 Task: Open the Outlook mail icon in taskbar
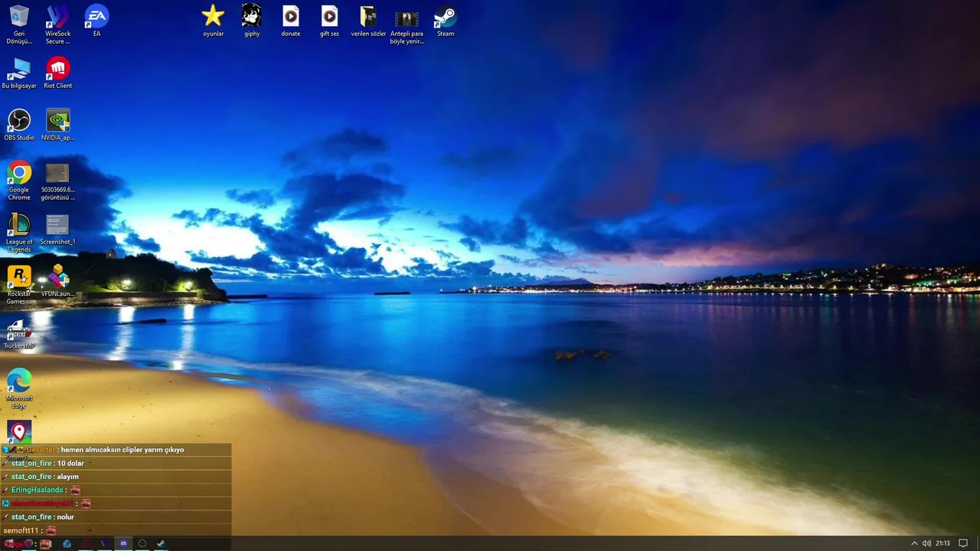coord(67,543)
